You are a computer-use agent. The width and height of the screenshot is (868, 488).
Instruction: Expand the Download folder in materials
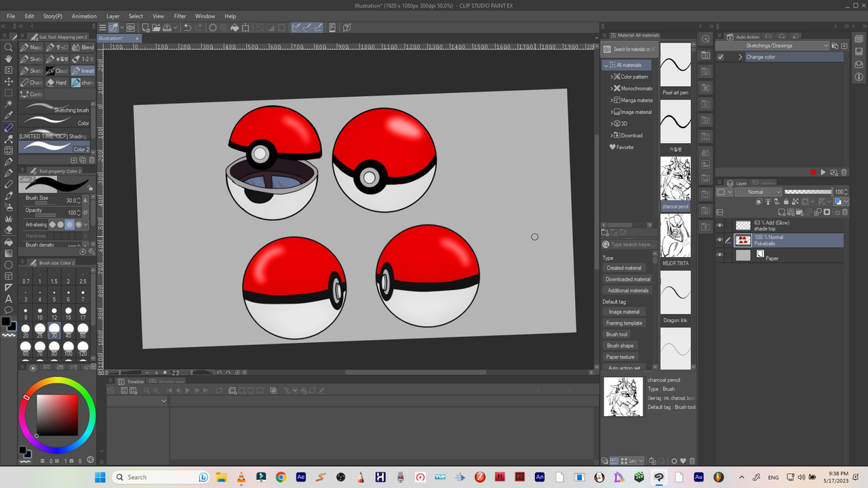[612, 136]
